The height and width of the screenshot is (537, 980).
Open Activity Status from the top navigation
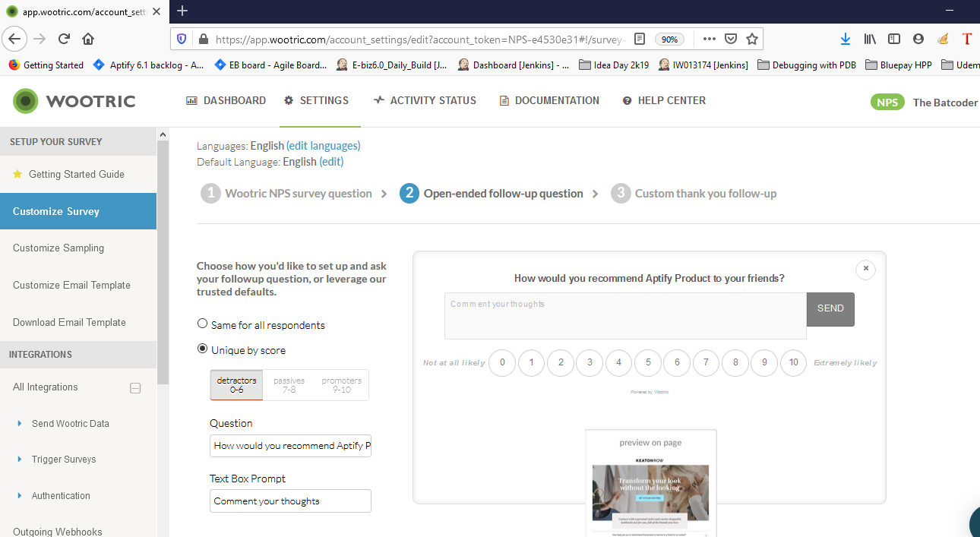click(425, 100)
